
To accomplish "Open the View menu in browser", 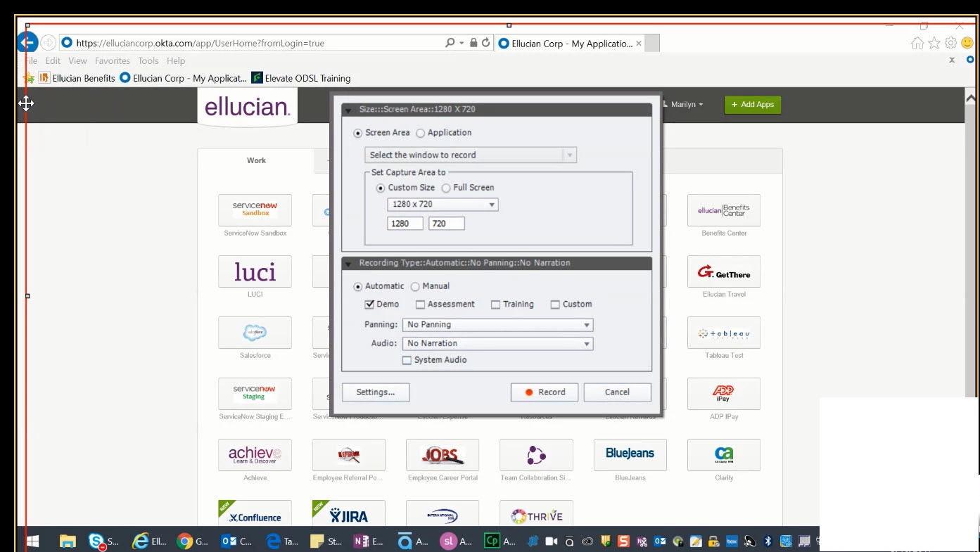I will (x=77, y=61).
